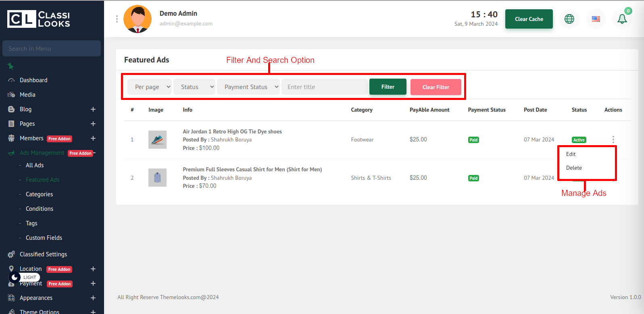Image resolution: width=644 pixels, height=314 pixels.
Task: Expand the Appearances menu section
Action: click(93, 298)
